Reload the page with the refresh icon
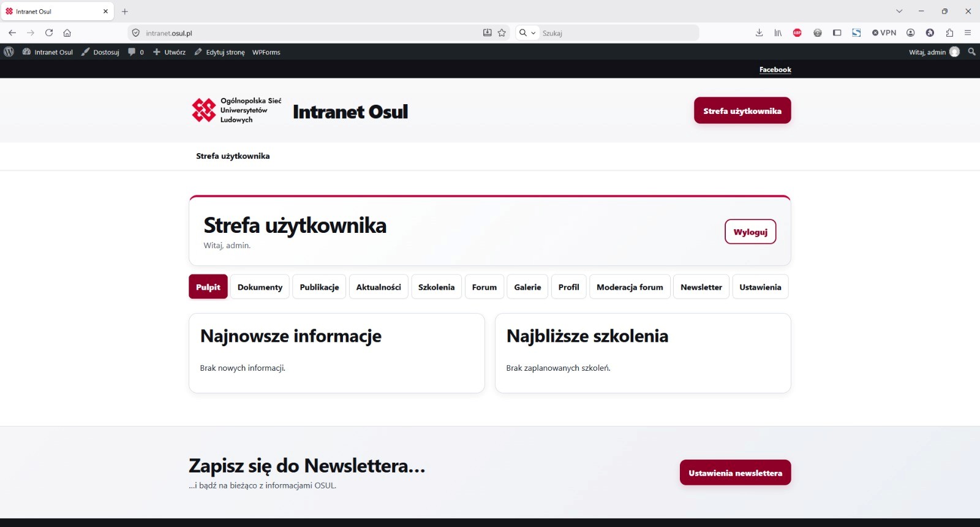980x527 pixels. coord(49,33)
